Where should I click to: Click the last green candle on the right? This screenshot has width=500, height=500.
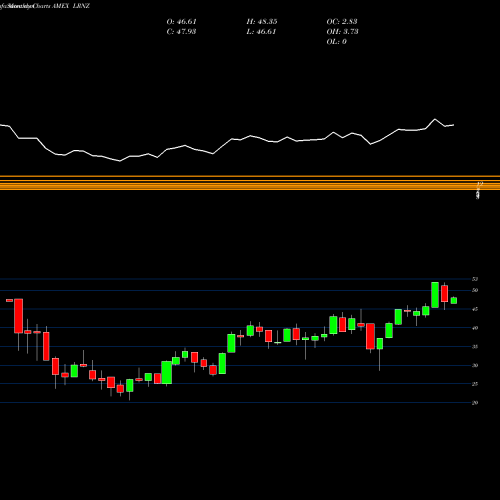click(454, 300)
